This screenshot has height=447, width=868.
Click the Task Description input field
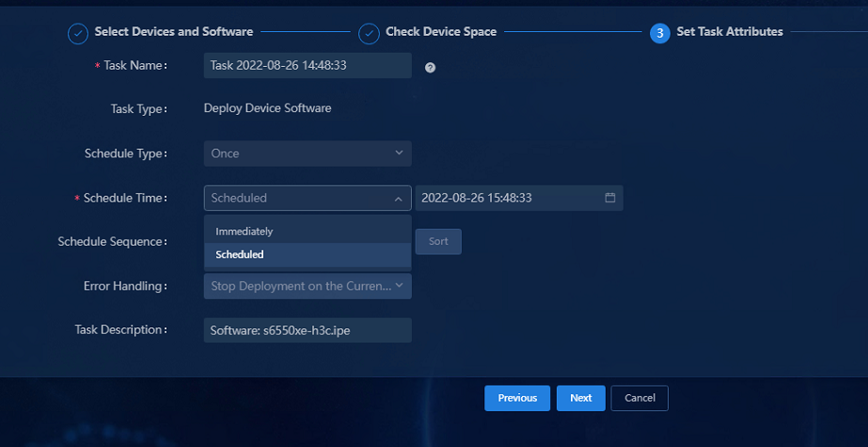point(308,330)
